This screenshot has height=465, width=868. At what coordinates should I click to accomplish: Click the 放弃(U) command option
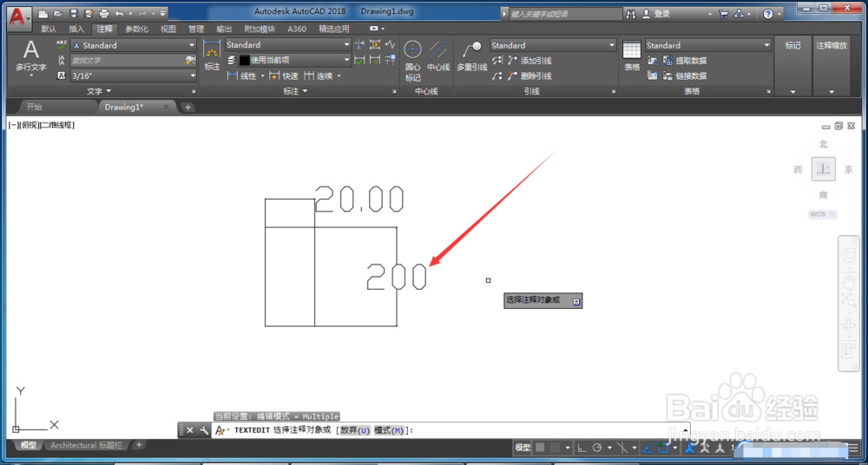(355, 430)
